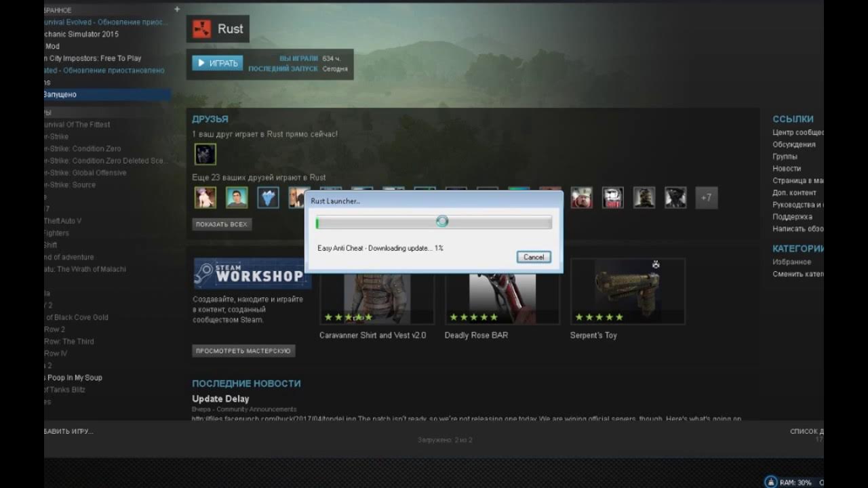Image resolution: width=868 pixels, height=488 pixels.
Task: Click the Rust Launcher download progress bar
Action: (434, 222)
